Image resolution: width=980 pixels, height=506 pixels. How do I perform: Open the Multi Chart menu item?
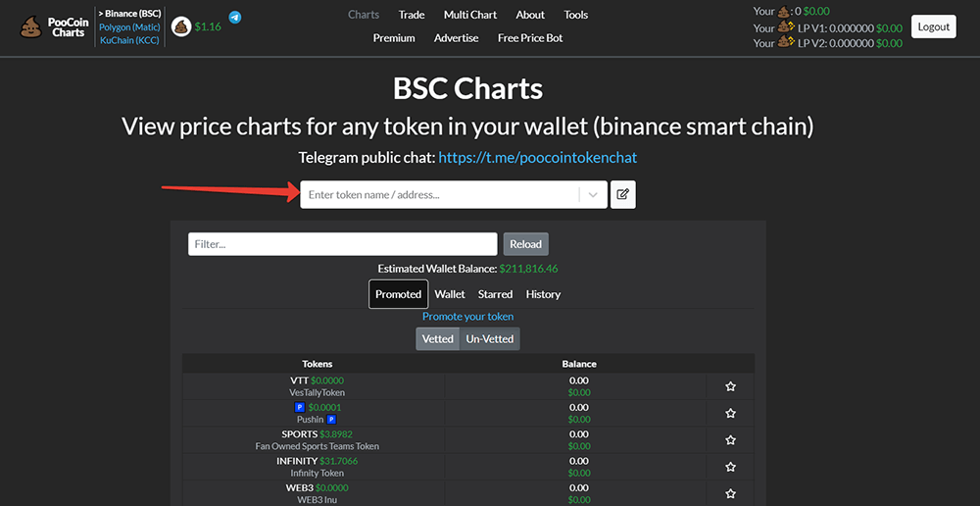[x=470, y=15]
